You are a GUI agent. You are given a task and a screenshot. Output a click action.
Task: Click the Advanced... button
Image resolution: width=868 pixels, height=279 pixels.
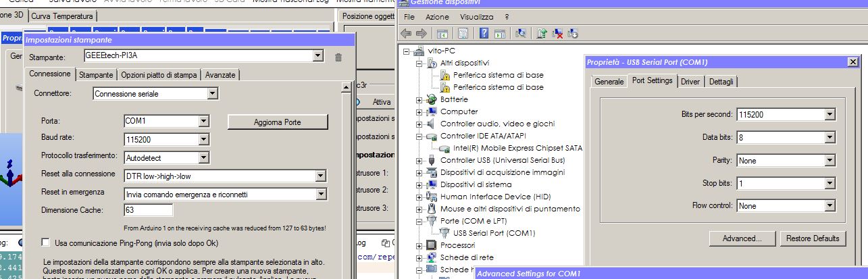[x=742, y=238]
